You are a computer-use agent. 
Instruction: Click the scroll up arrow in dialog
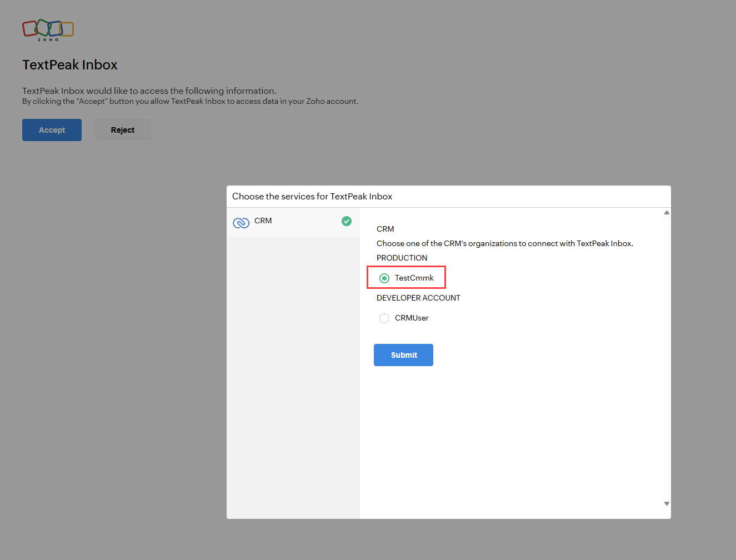tap(667, 213)
